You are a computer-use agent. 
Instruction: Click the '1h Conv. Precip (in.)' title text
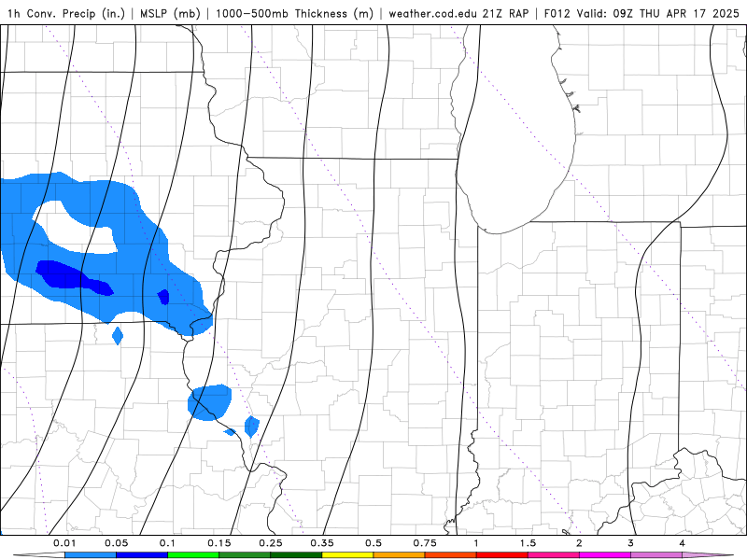[x=65, y=13]
